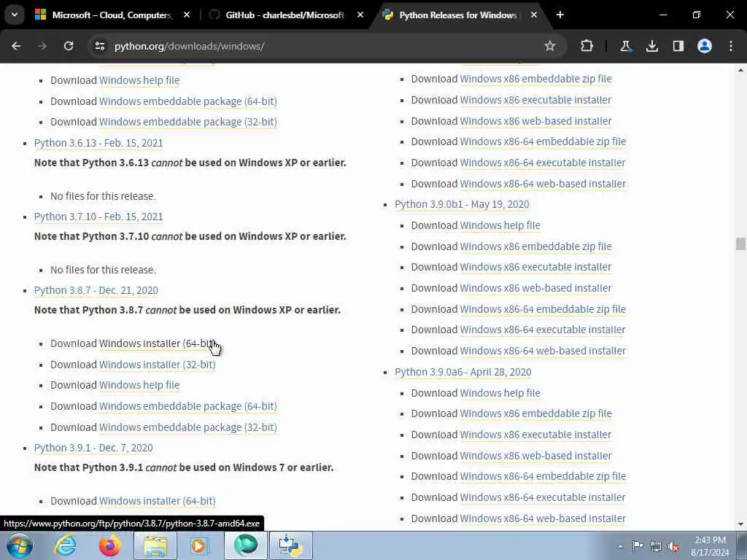Image resolution: width=747 pixels, height=560 pixels.
Task: Switch to the GitHub - charlesbel/Microsoft tab
Action: (x=285, y=15)
